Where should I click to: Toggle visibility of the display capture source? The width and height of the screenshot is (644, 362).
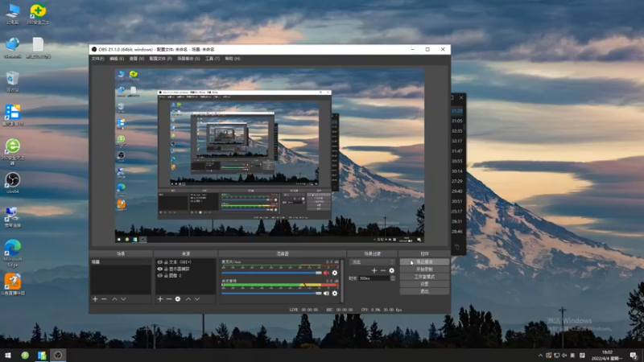tap(159, 269)
